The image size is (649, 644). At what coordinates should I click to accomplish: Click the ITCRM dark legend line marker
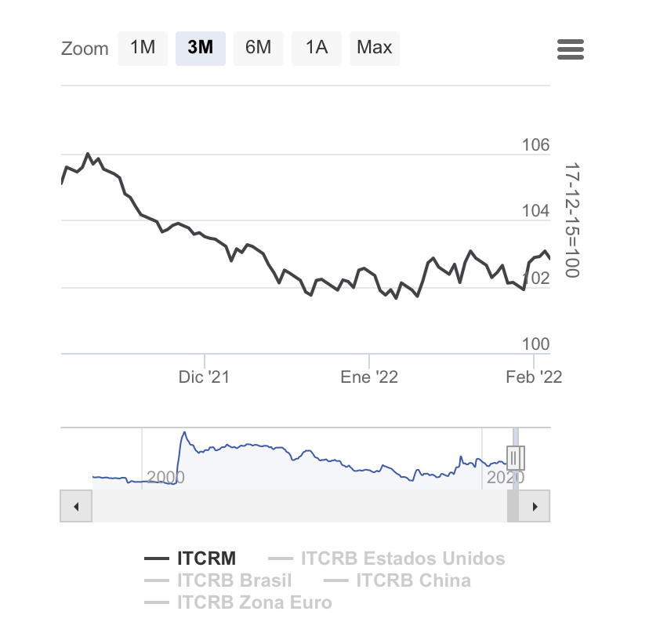click(x=157, y=558)
